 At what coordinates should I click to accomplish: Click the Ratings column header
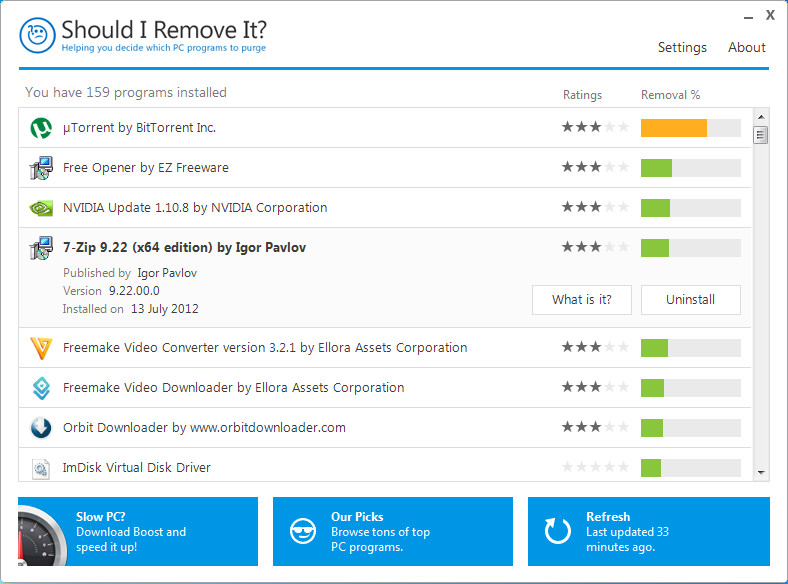click(x=582, y=95)
